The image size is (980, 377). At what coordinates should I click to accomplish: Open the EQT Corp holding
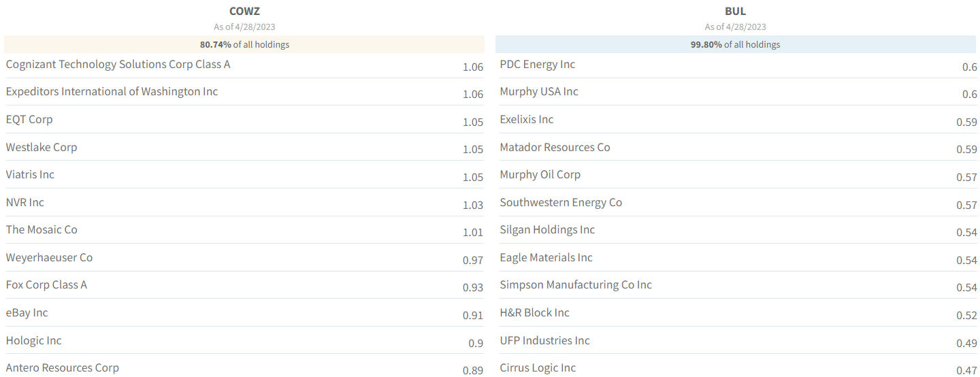click(x=29, y=119)
